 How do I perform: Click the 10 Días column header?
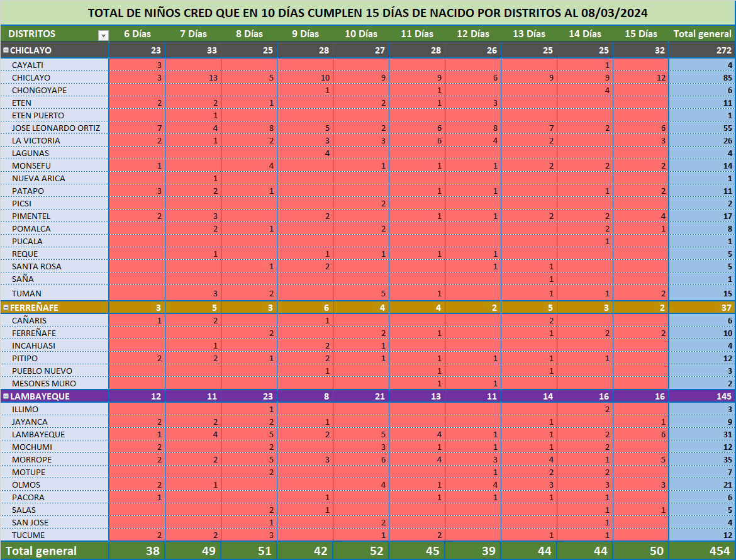pos(361,34)
